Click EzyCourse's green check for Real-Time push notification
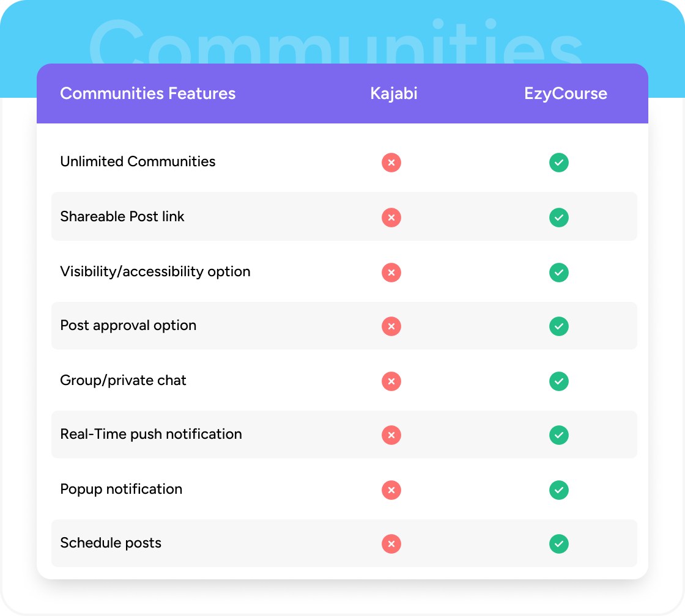Viewport: 685px width, 616px height. [558, 435]
